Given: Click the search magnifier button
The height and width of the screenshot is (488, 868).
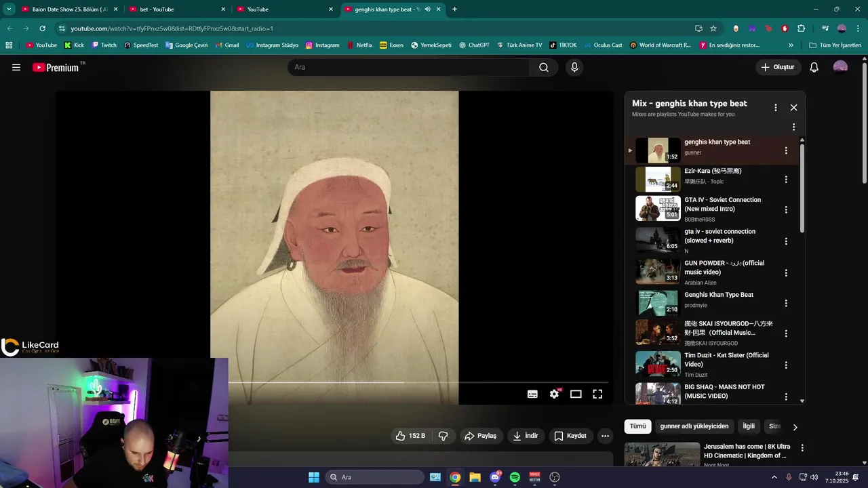Looking at the screenshot, I should click(x=544, y=67).
